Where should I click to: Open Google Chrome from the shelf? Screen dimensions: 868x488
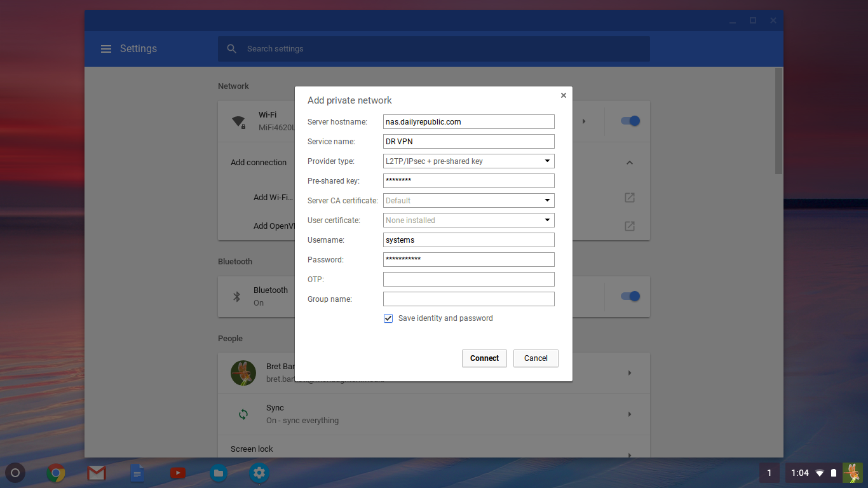[x=56, y=473]
